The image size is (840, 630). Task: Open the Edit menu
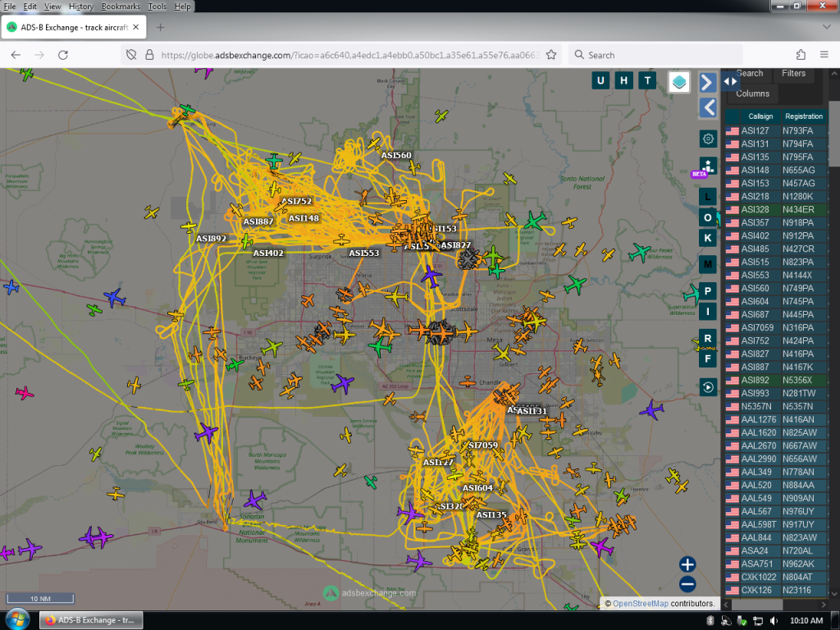[30, 7]
